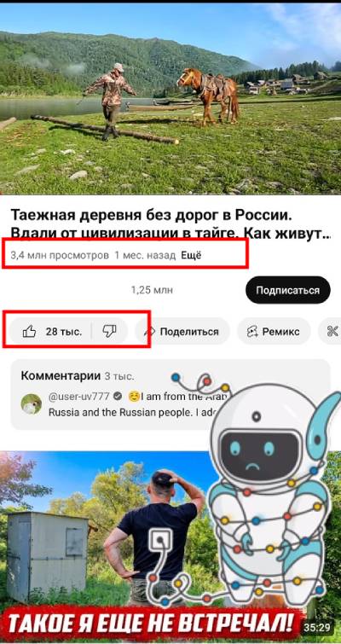Open the suggested video thumbnail below
Screen dimensions: 341x644
click(170, 547)
